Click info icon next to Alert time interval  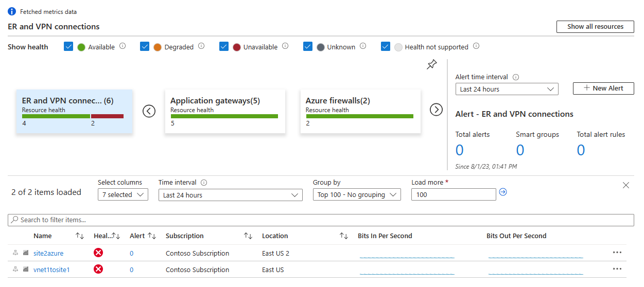516,77
